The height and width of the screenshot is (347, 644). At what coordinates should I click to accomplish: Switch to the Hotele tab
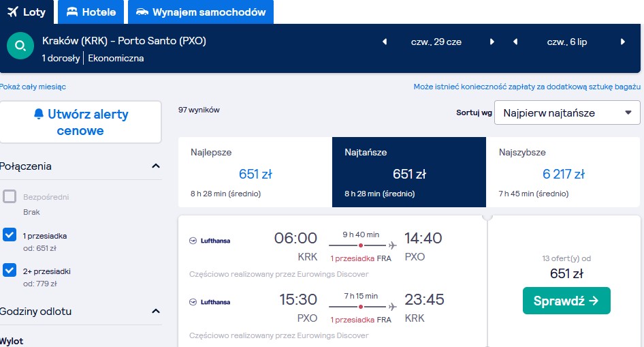(x=91, y=12)
